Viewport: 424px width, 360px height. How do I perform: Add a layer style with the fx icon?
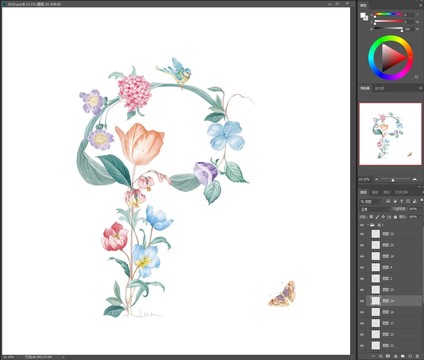[x=381, y=356]
